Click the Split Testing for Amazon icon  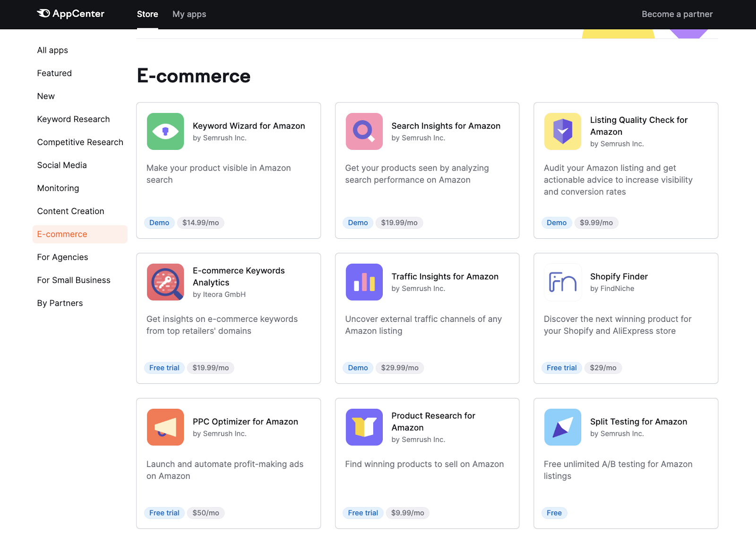pos(563,427)
